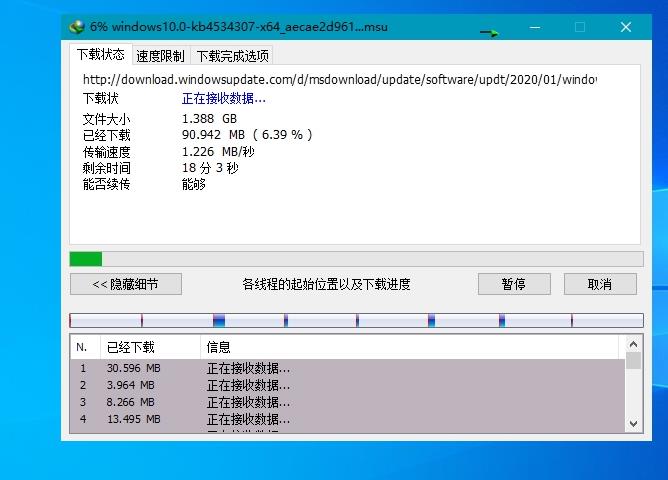Click the remaining time 18 分 3 秒

coord(210,168)
